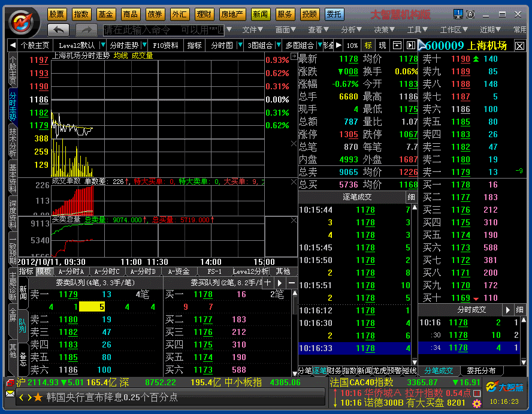Open the 工作区 dropdown menu
Viewport: 532px width, 414px height.
(x=454, y=30)
